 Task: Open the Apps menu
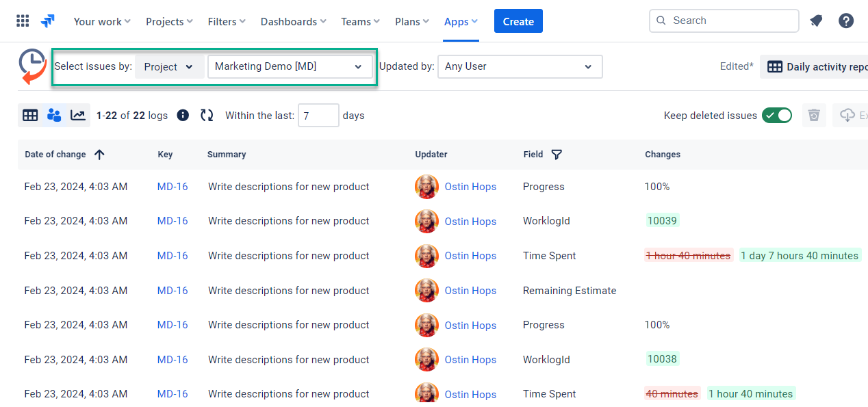[x=461, y=22]
